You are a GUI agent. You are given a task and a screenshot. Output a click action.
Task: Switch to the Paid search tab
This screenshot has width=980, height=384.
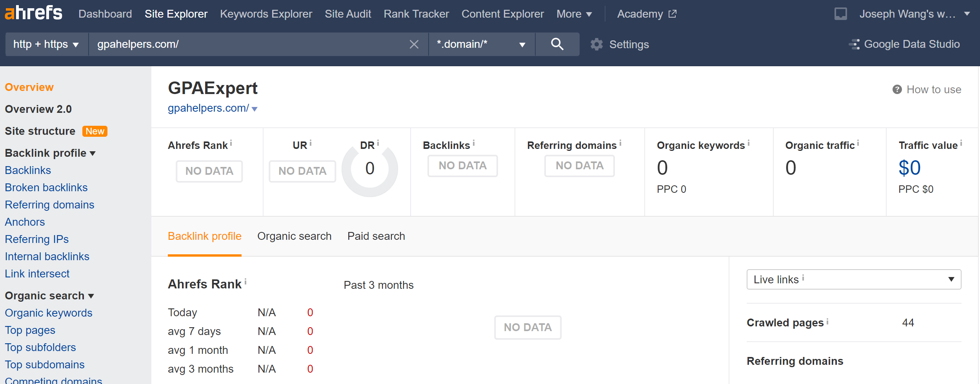(x=376, y=236)
